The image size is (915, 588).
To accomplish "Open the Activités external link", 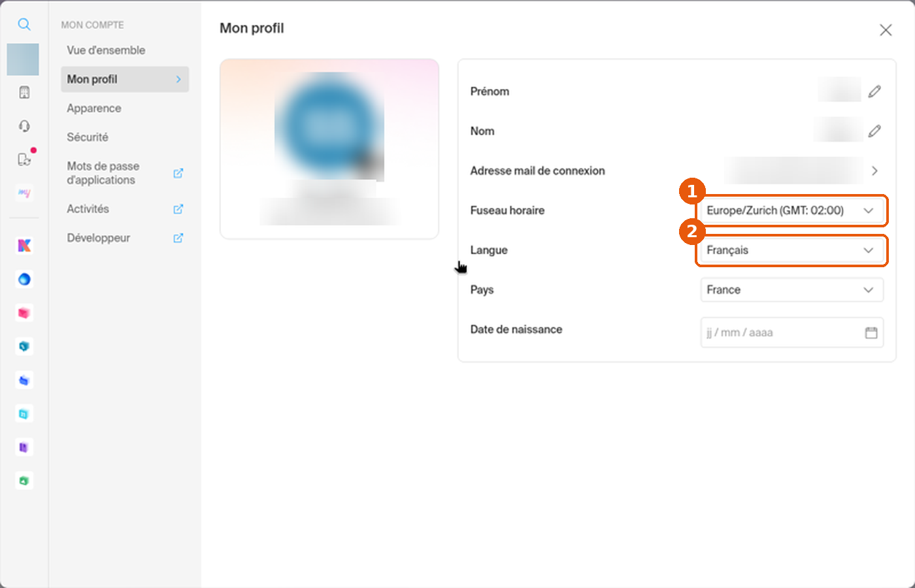I will point(125,209).
